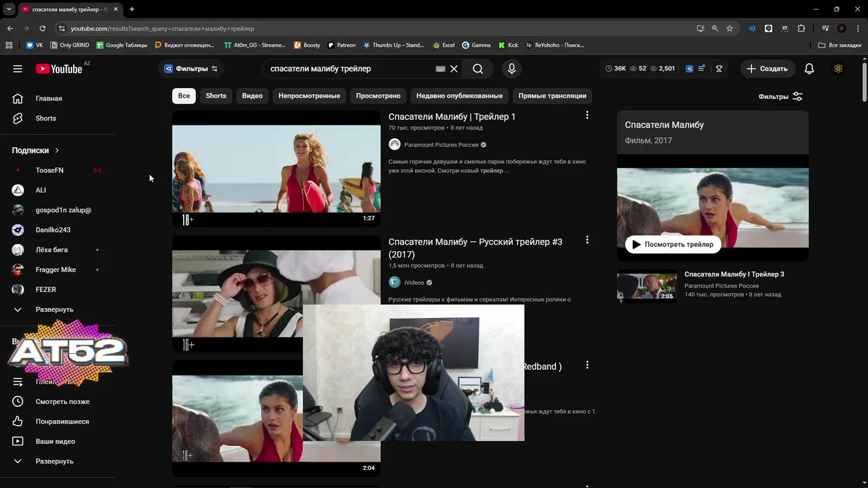Open the YouTube hamburger guide menu
This screenshot has height=488, width=868.
click(x=18, y=68)
